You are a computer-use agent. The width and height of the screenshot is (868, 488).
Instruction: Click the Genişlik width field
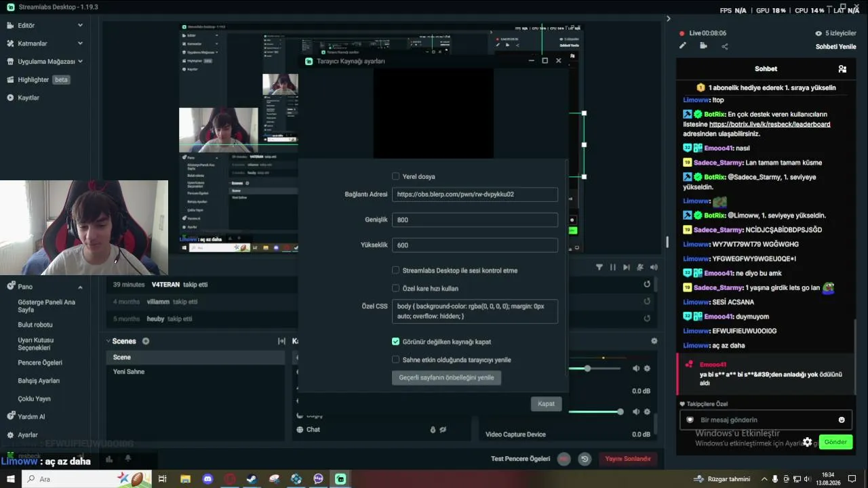[x=475, y=220]
